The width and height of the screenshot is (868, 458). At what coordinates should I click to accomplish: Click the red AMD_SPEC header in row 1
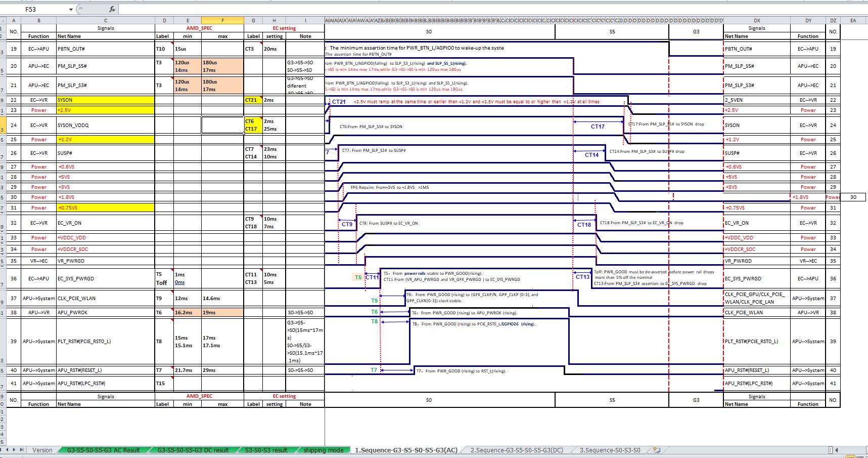199,28
